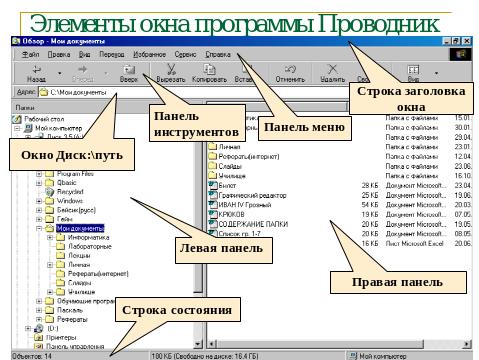Screen dimensions: 479x360
Task: Collapse the Мои документы tree node
Action: [39, 228]
